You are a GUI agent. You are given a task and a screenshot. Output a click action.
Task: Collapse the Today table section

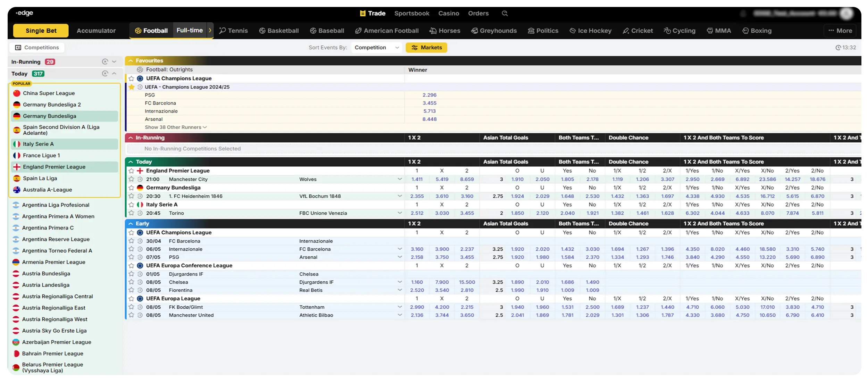point(131,161)
